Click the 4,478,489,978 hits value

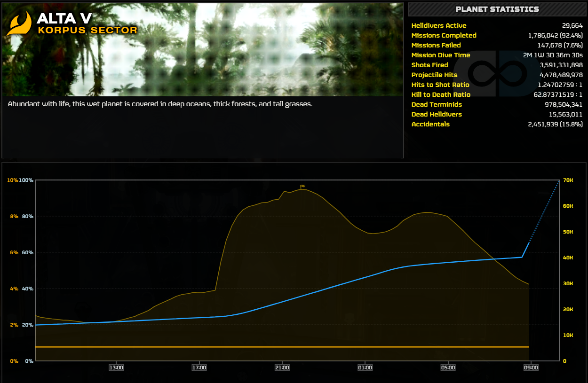[x=561, y=75]
